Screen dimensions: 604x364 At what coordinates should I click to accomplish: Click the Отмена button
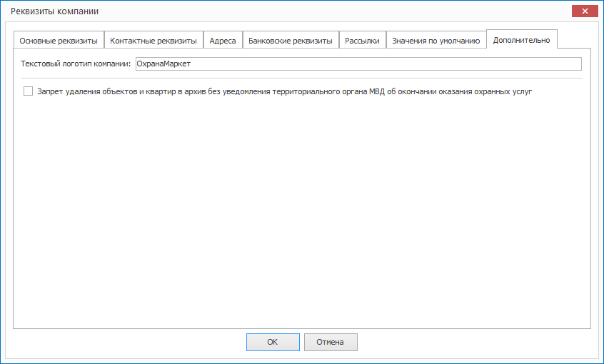pyautogui.click(x=331, y=342)
